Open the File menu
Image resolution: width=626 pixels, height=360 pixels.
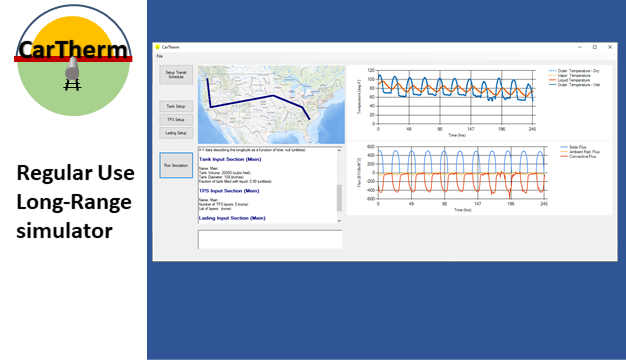159,56
